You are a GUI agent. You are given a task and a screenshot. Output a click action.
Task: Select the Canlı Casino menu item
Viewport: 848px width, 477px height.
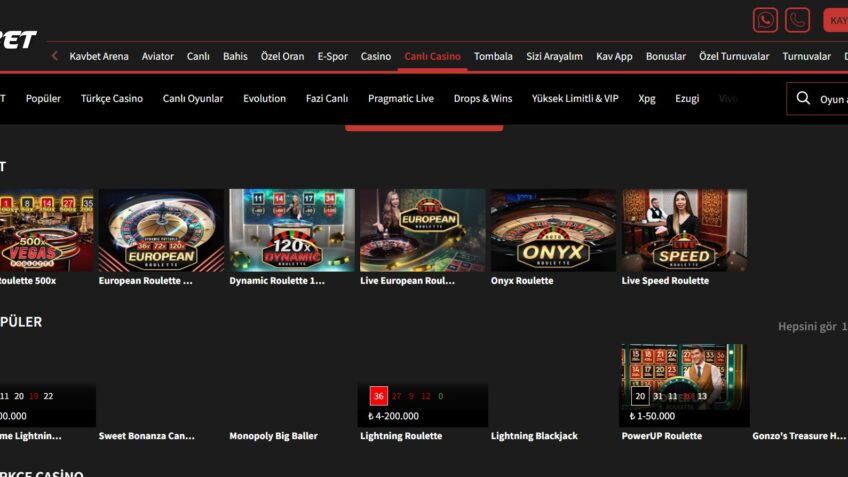click(x=432, y=56)
